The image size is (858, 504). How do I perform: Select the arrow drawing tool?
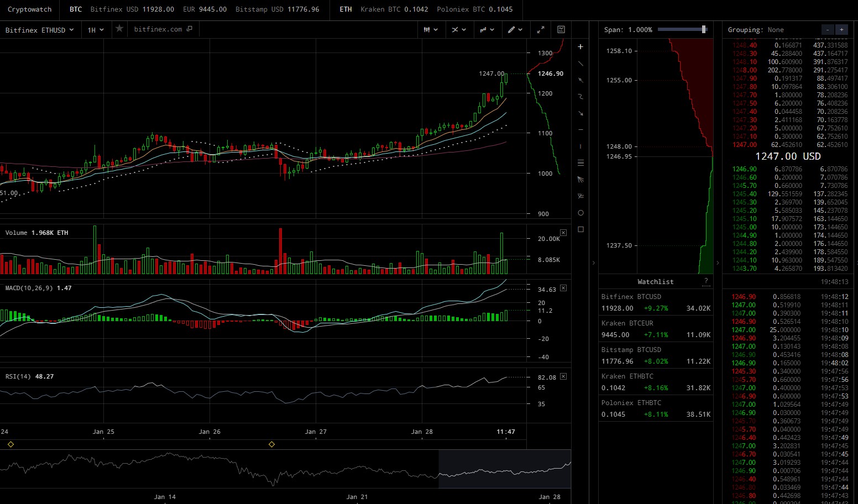[x=580, y=113]
